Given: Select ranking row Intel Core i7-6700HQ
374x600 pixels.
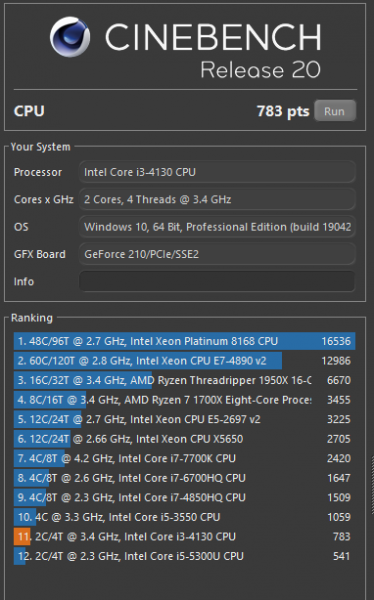Looking at the screenshot, I should point(185,478).
